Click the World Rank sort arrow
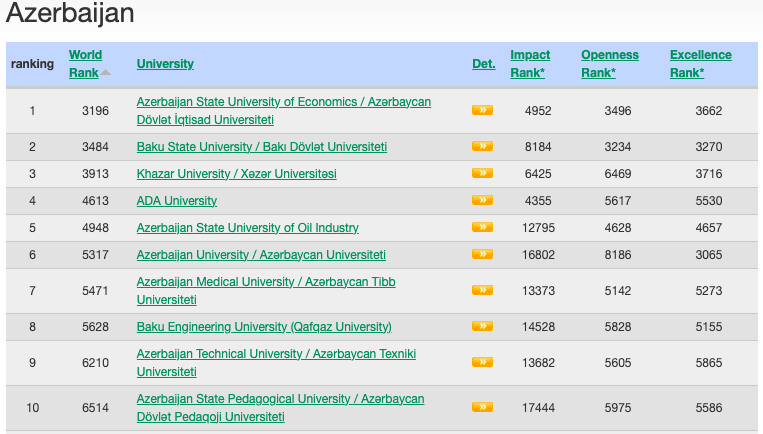The image size is (763, 434). coord(106,72)
